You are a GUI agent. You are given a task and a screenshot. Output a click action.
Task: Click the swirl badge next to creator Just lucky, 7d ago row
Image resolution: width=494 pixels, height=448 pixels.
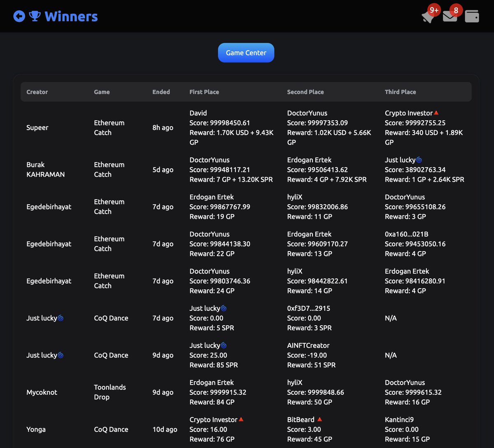pos(61,318)
